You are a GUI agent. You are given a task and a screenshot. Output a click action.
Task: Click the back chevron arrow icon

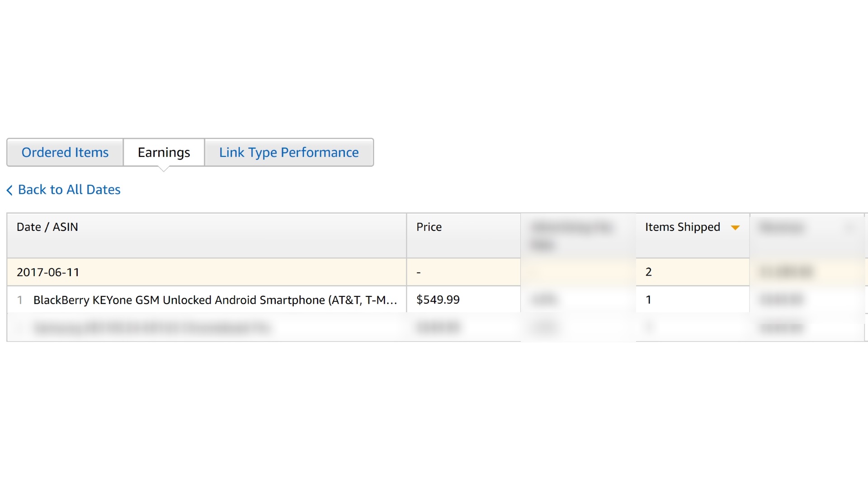pos(9,190)
